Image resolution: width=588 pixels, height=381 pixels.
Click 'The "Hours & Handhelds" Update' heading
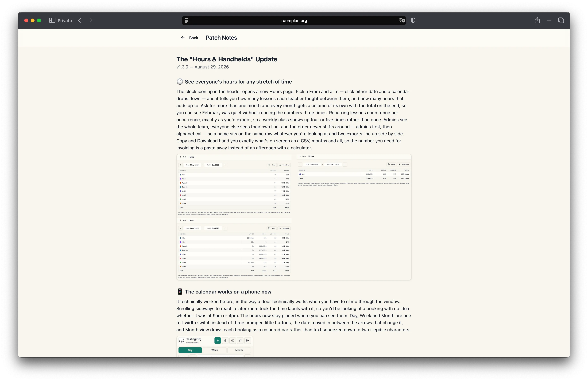tap(227, 59)
